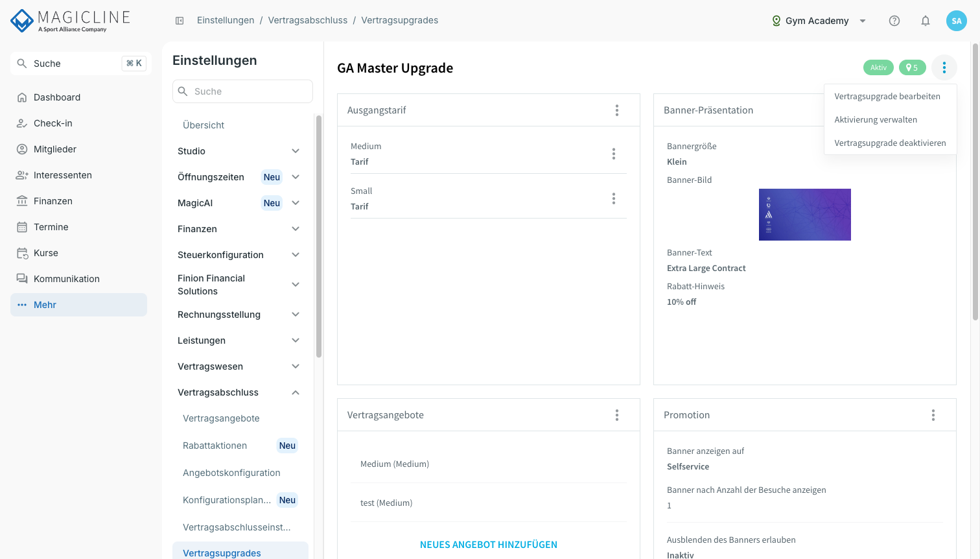This screenshot has width=980, height=559.
Task: Go to Dashboard in the main navigation
Action: coord(78,97)
